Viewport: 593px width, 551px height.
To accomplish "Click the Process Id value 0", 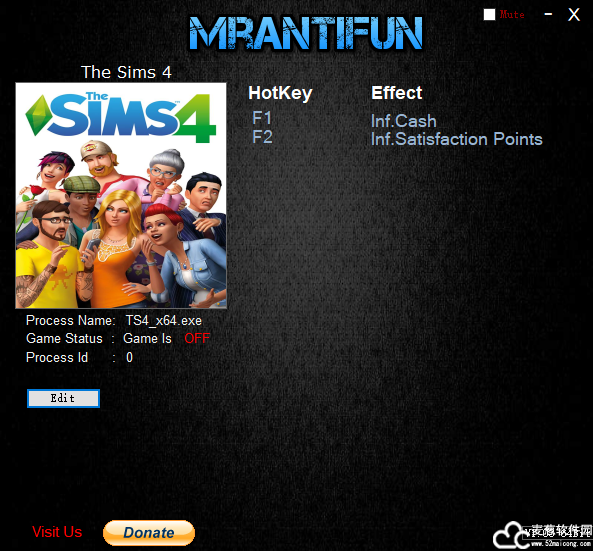I will 129,357.
